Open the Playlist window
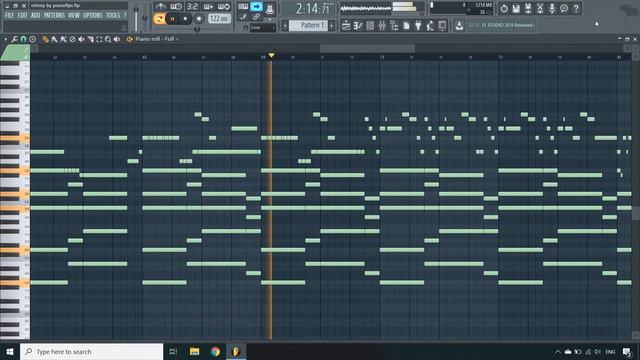 [346, 26]
